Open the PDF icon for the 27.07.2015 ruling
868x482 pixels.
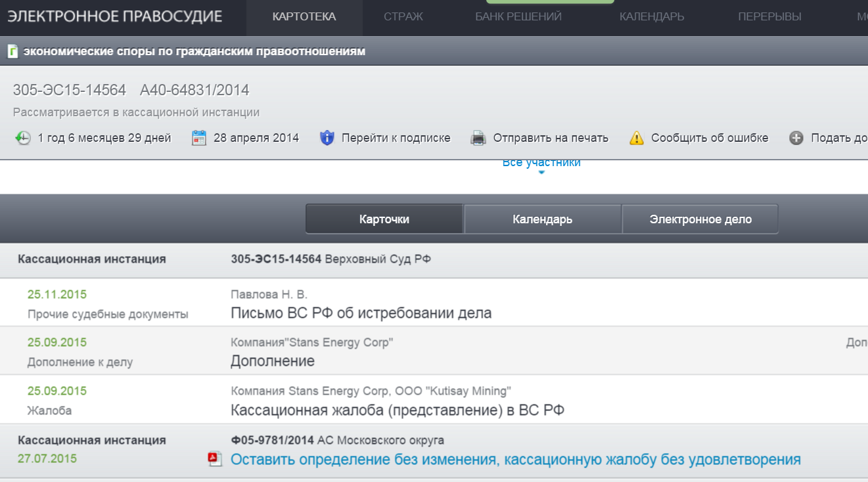coord(215,459)
